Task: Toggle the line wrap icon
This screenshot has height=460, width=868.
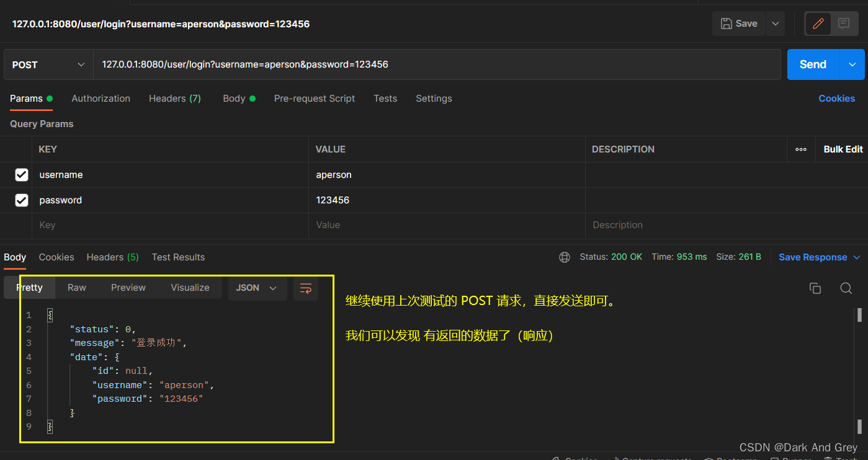Action: point(306,288)
